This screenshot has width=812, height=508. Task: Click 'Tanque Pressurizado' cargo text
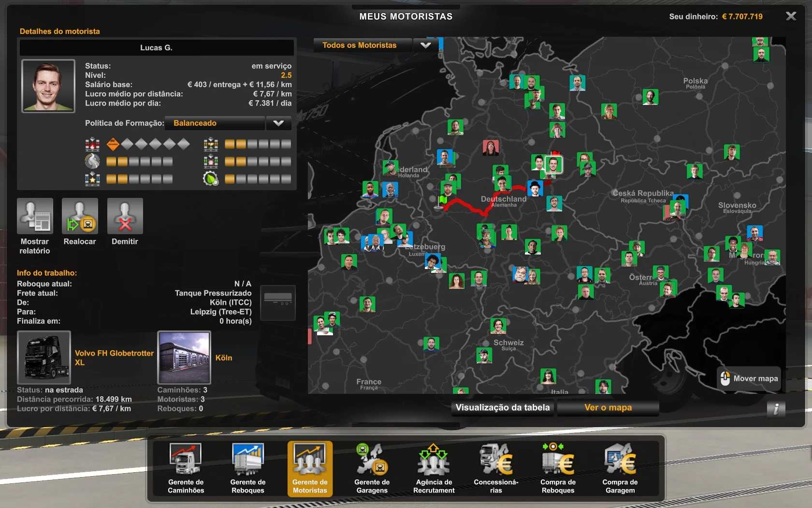[x=213, y=293]
